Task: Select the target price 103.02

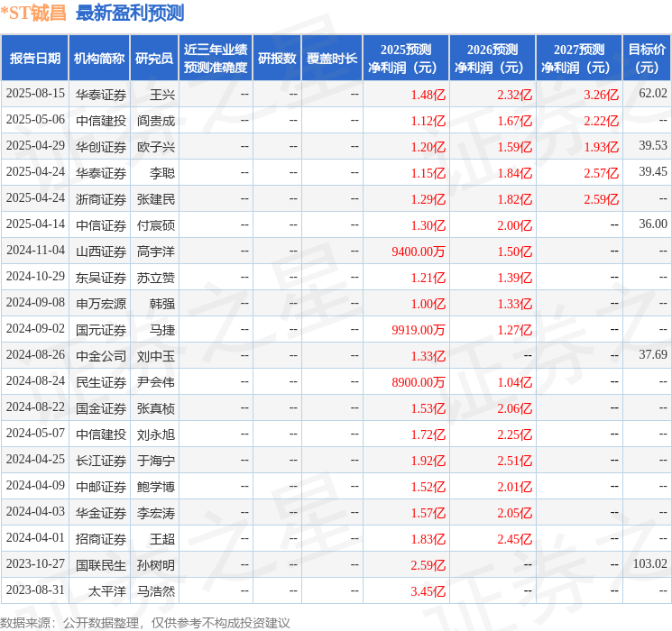Action: (x=649, y=563)
